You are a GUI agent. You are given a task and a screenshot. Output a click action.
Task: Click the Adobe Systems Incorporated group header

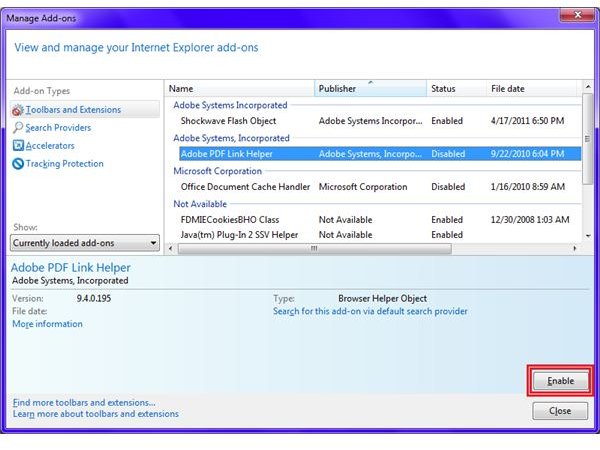click(x=230, y=105)
